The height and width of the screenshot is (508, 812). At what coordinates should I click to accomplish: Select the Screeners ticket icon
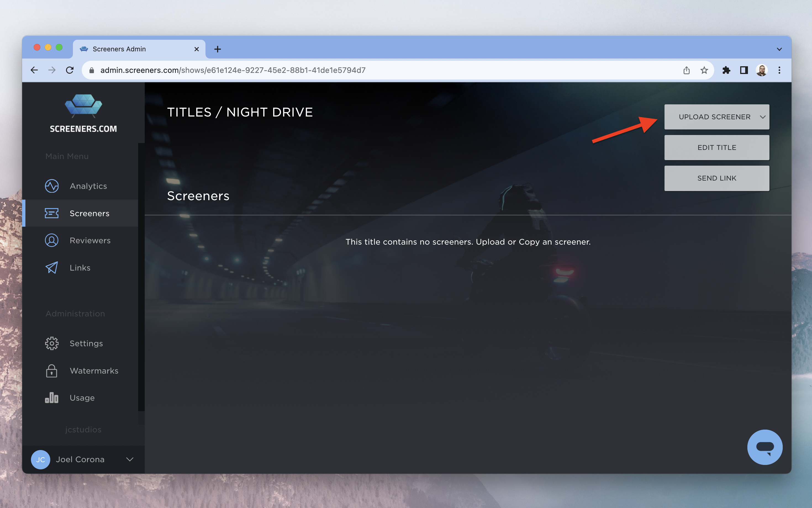(x=51, y=213)
